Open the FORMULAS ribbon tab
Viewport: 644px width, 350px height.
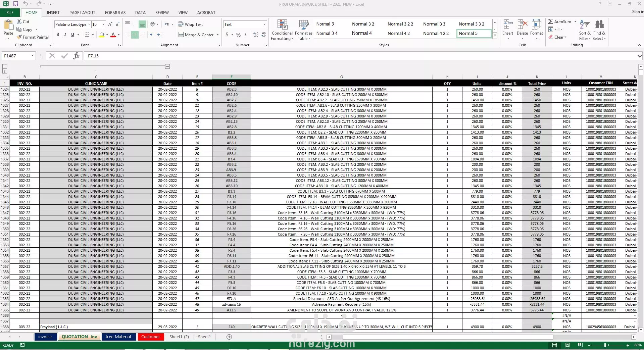[x=115, y=13]
